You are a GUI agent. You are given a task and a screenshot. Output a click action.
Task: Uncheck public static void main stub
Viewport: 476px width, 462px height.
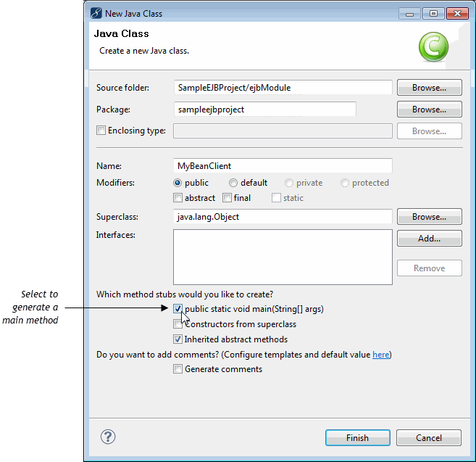[178, 309]
